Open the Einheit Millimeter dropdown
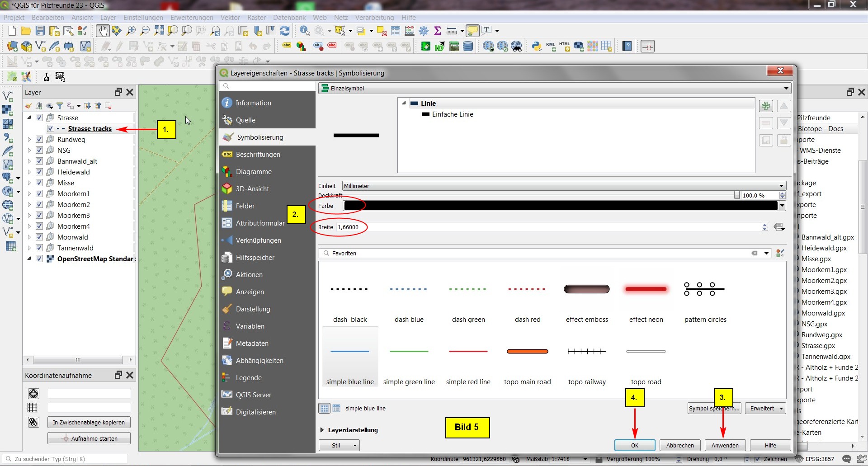 click(x=563, y=186)
